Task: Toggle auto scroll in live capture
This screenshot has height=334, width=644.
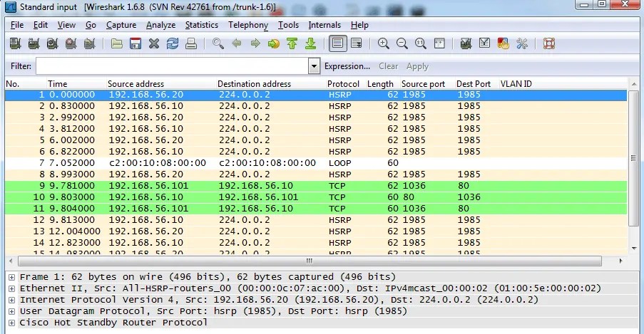Action: 357,43
